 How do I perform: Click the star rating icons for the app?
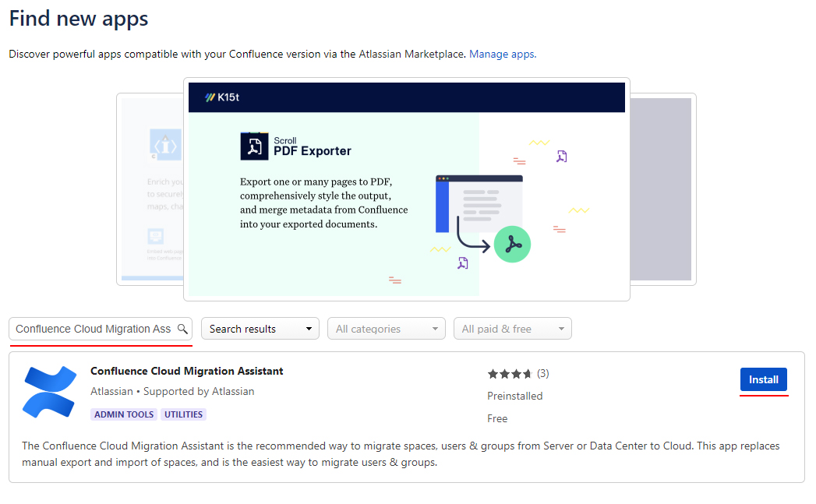[x=509, y=373]
